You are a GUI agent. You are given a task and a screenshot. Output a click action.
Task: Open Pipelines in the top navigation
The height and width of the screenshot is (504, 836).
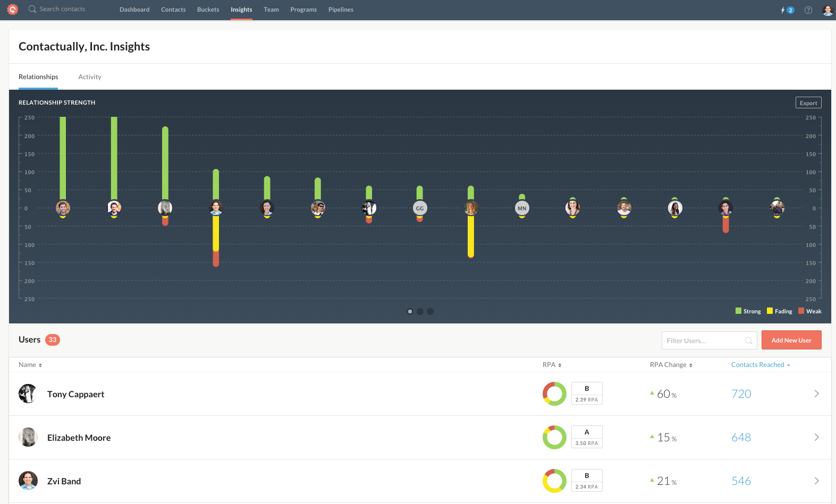click(x=341, y=10)
